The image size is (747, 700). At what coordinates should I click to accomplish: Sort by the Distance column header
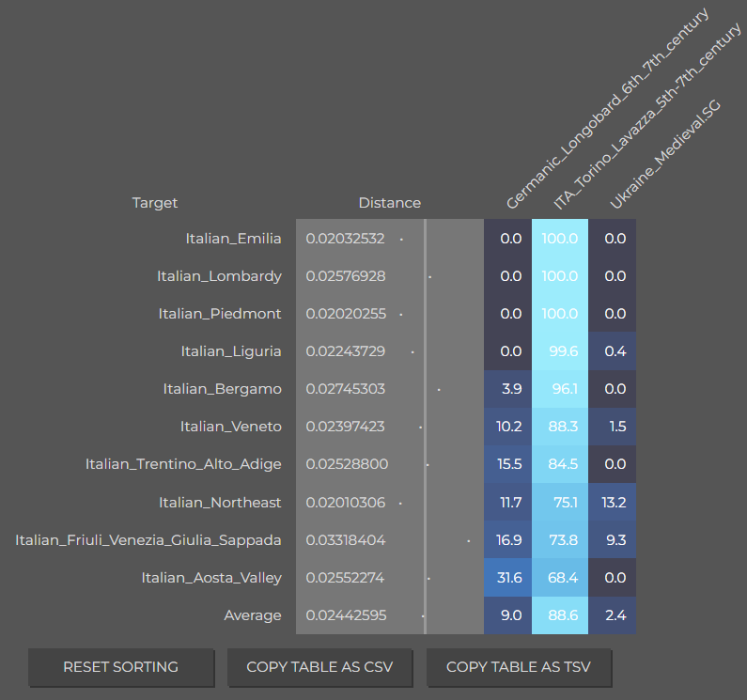click(x=389, y=203)
